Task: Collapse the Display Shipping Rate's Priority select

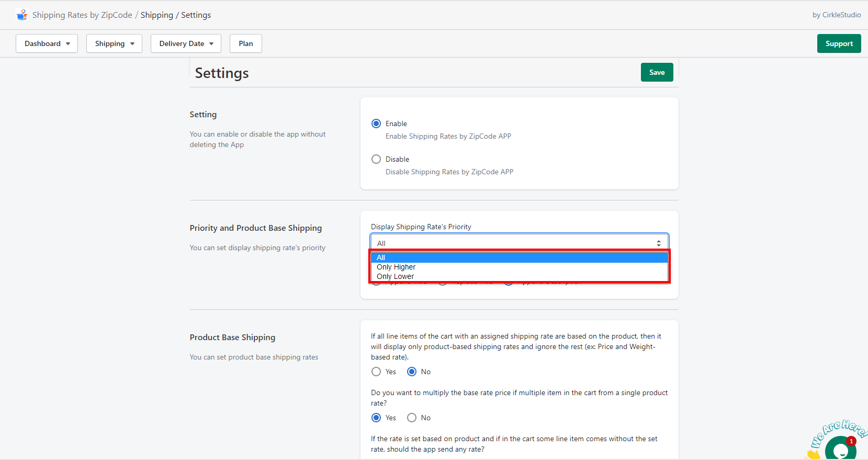Action: [x=519, y=243]
